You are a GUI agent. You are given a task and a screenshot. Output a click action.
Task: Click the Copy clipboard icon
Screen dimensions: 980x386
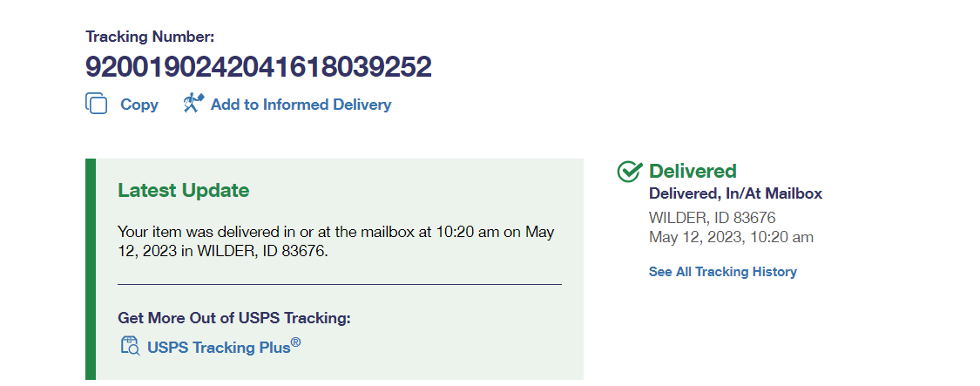[96, 104]
